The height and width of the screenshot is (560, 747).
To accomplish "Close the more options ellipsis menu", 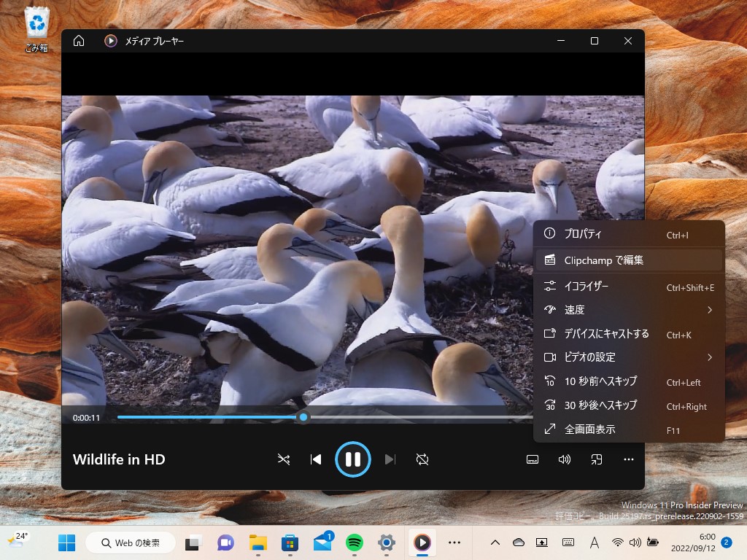I will click(x=628, y=459).
